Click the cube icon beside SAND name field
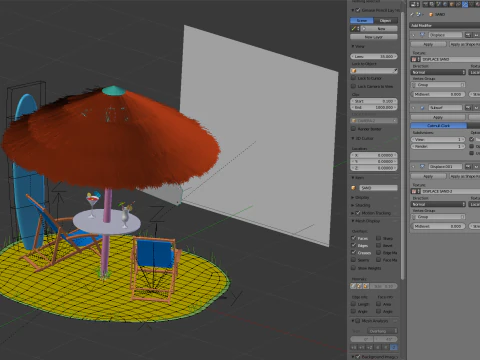The height and width of the screenshot is (360, 480). coord(354,188)
